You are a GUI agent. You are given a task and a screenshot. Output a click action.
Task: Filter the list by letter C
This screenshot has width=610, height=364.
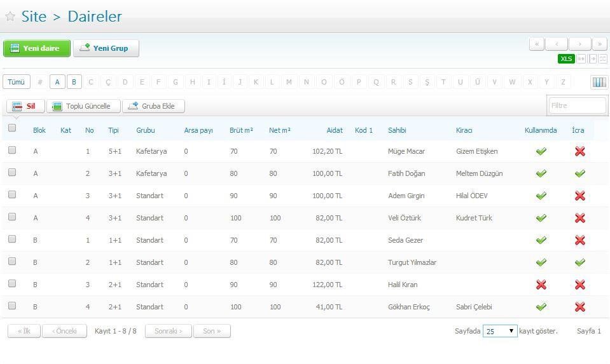(91, 82)
